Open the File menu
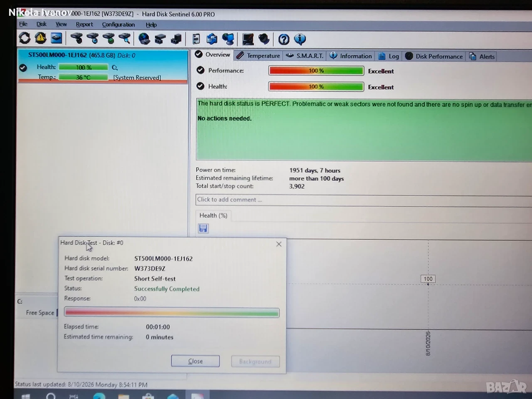 tap(23, 24)
